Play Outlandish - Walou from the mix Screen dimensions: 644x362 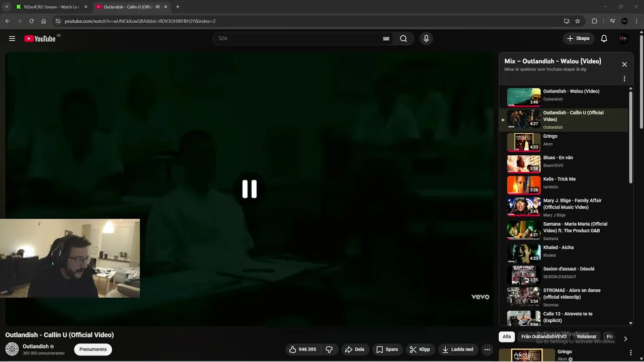[564, 98]
